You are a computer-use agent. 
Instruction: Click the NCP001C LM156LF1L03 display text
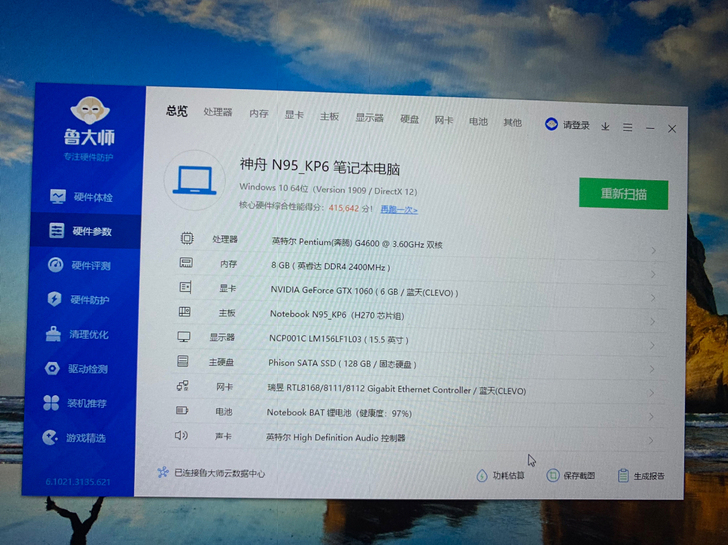pyautogui.click(x=338, y=339)
